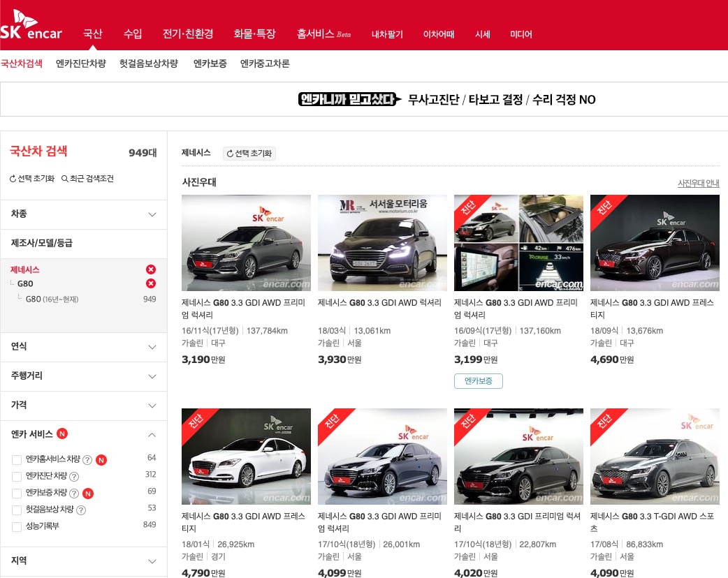This screenshot has width=728, height=578.
Task: Open thumbnail of the G80 3.3 T-GDI 스포츠
Action: pos(655,457)
